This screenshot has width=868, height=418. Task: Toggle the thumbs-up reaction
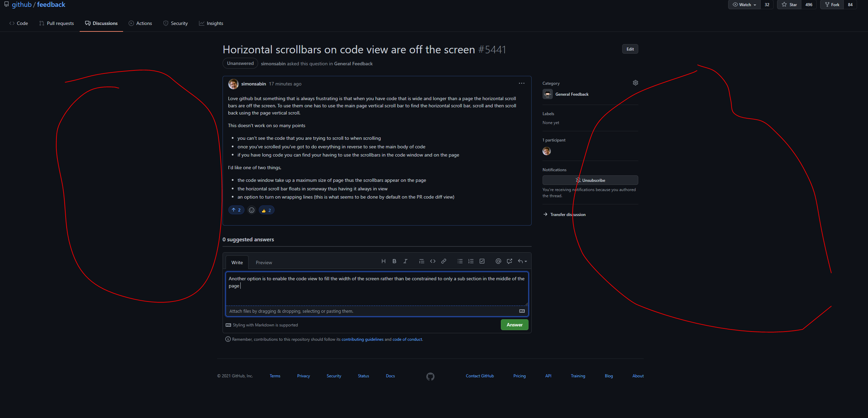coord(266,210)
